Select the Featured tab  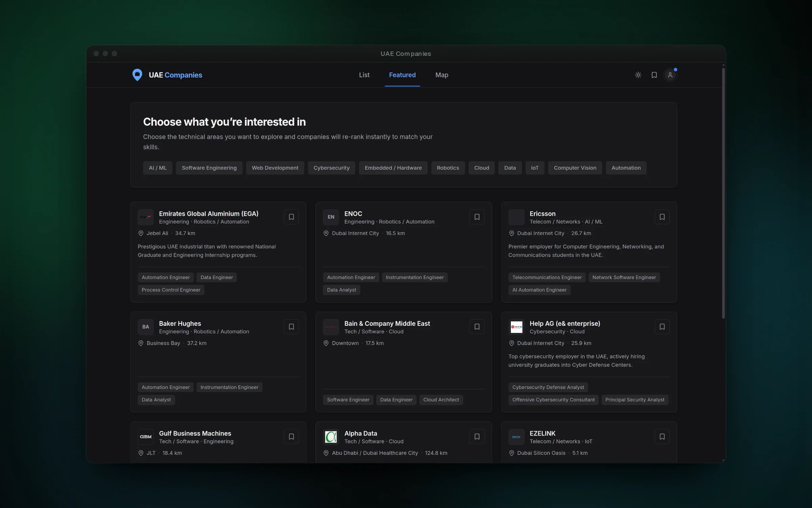click(402, 75)
